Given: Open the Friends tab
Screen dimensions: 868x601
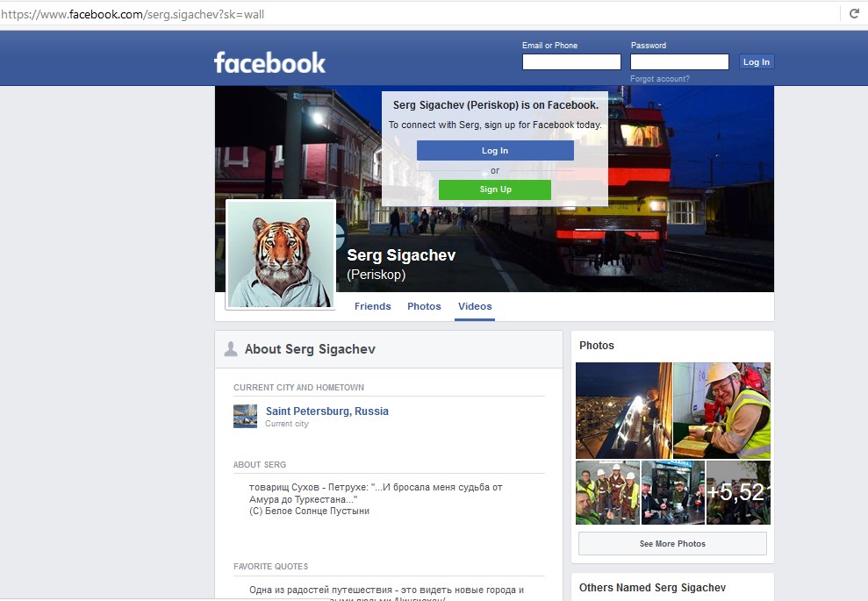Looking at the screenshot, I should click(x=372, y=306).
